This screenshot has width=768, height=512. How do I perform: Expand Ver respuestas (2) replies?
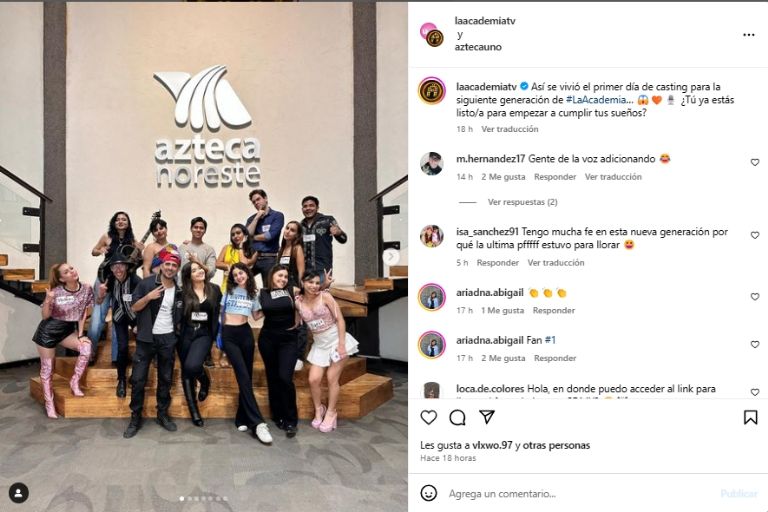tap(522, 202)
